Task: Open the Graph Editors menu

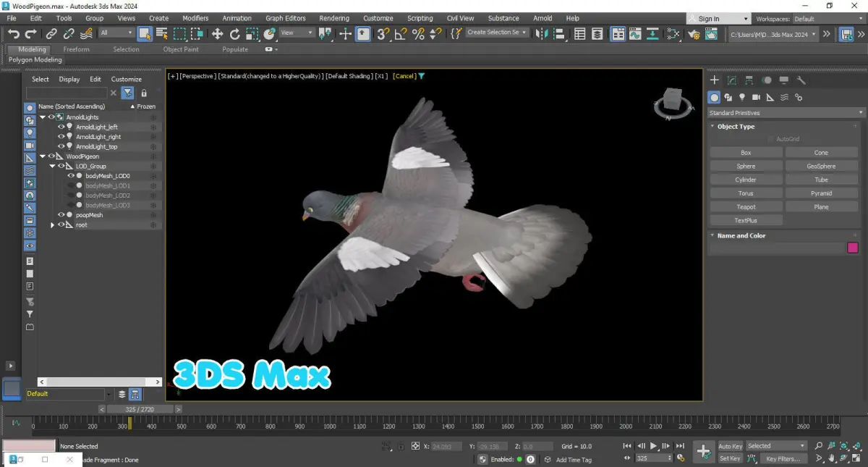Action: pyautogui.click(x=285, y=19)
